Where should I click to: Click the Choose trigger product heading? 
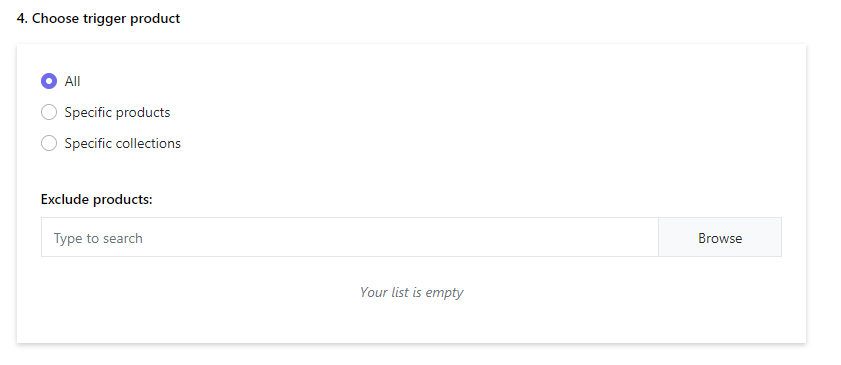coord(98,19)
